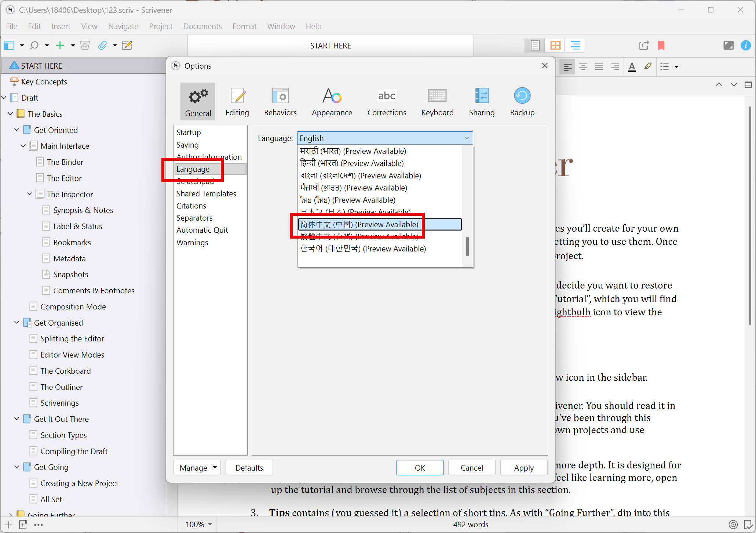Click the Defaults button

pos(249,468)
